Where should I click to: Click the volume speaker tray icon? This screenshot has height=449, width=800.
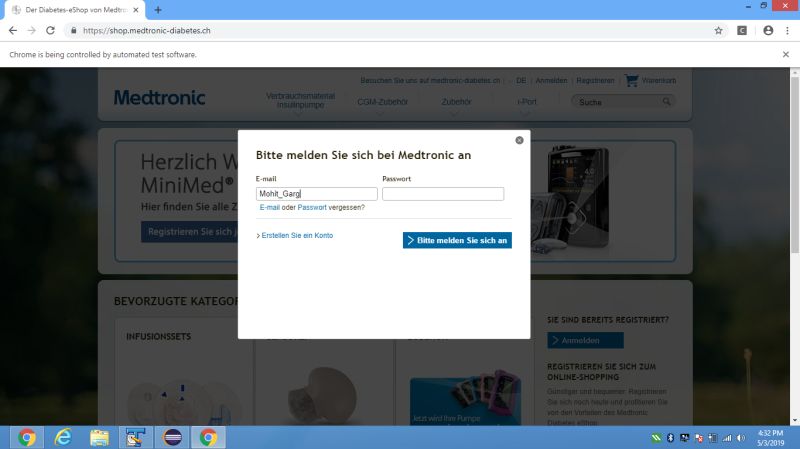[x=741, y=438]
